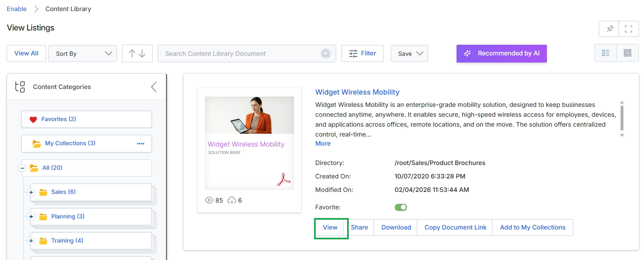Open My Collections three-dot options
This screenshot has height=260, width=644.
coord(141,144)
